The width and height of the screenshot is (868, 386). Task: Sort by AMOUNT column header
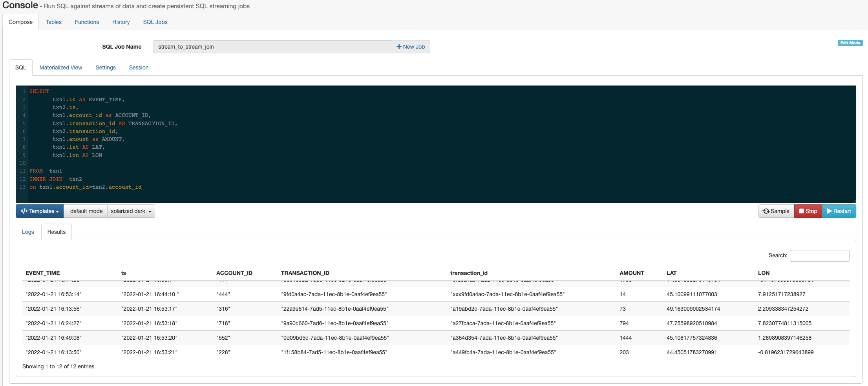point(632,273)
